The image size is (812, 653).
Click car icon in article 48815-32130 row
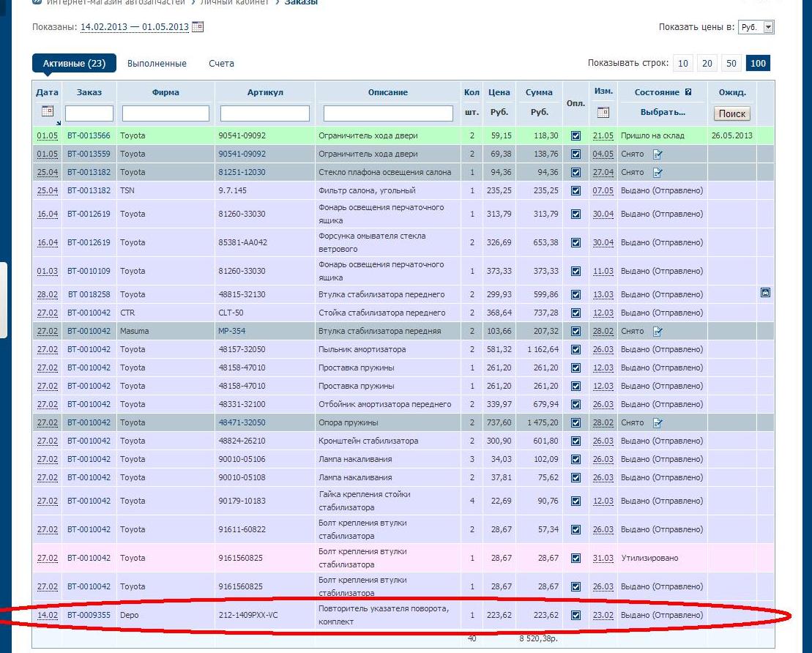766,293
